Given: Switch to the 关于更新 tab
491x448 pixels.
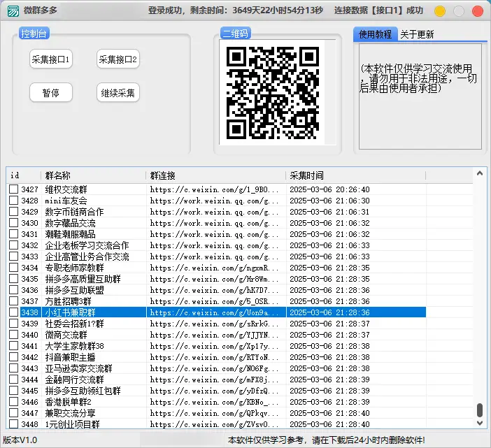Looking at the screenshot, I should tap(417, 34).
